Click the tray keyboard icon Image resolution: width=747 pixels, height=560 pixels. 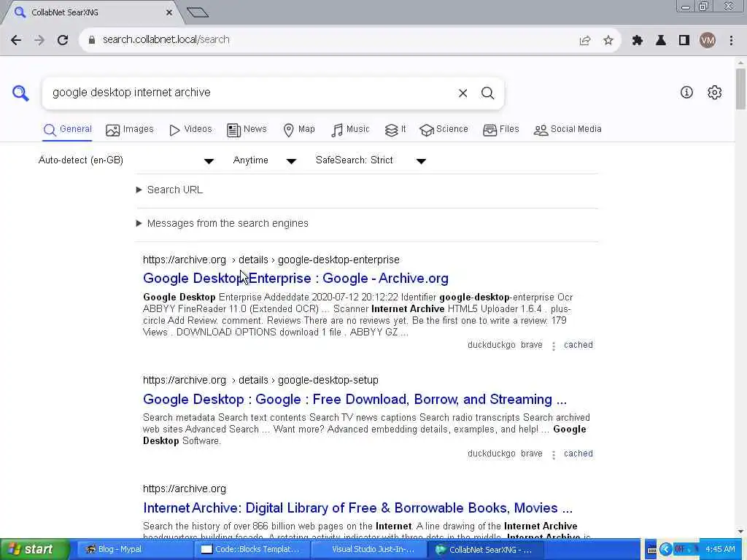click(x=651, y=550)
